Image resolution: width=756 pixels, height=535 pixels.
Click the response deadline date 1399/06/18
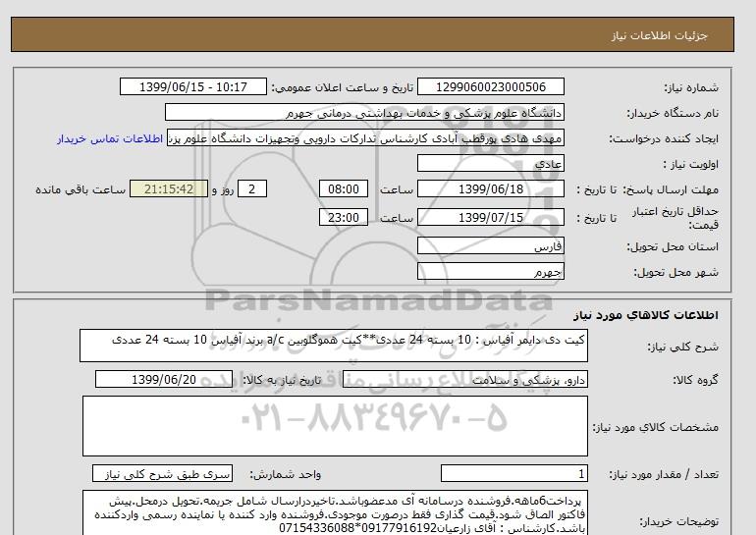click(490, 188)
